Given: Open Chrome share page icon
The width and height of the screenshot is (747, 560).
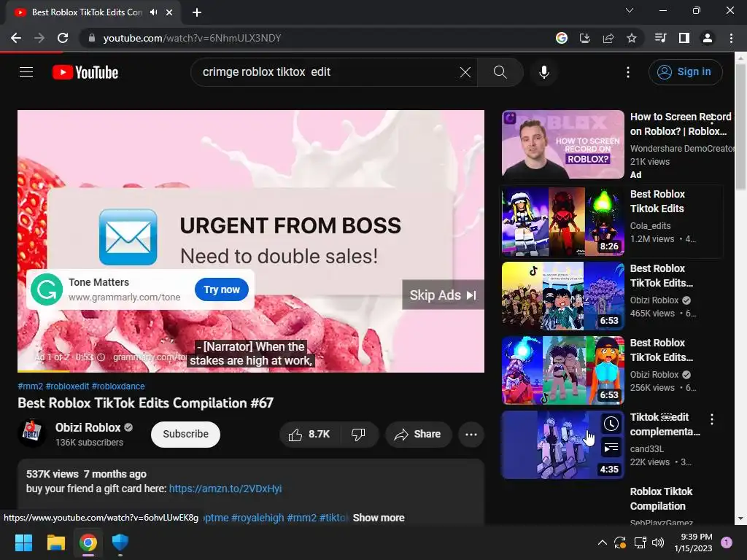Looking at the screenshot, I should coord(608,38).
